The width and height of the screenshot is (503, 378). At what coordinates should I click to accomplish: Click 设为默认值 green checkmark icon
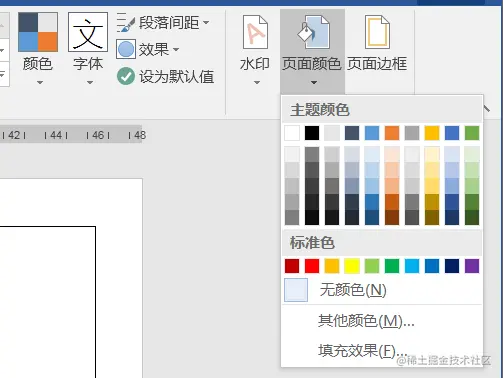coord(126,76)
